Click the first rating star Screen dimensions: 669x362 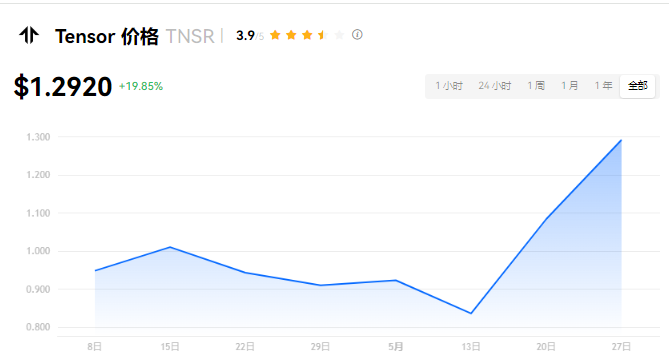(275, 35)
